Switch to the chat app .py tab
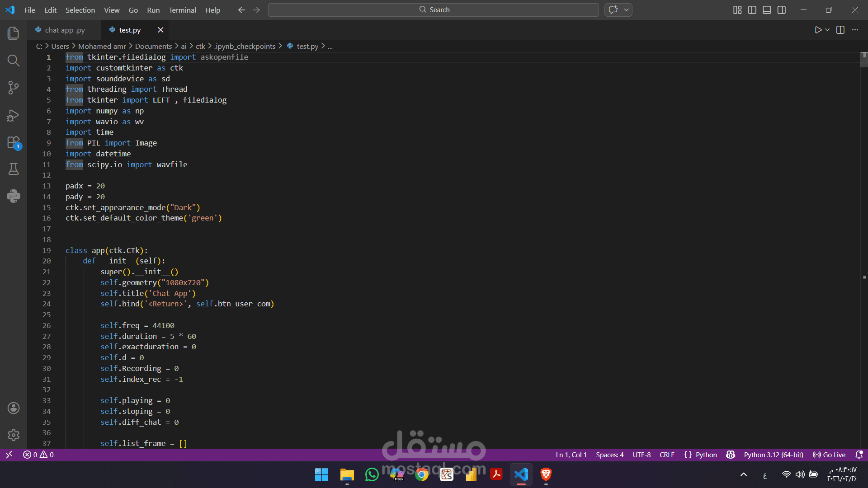The image size is (868, 488). (64, 30)
